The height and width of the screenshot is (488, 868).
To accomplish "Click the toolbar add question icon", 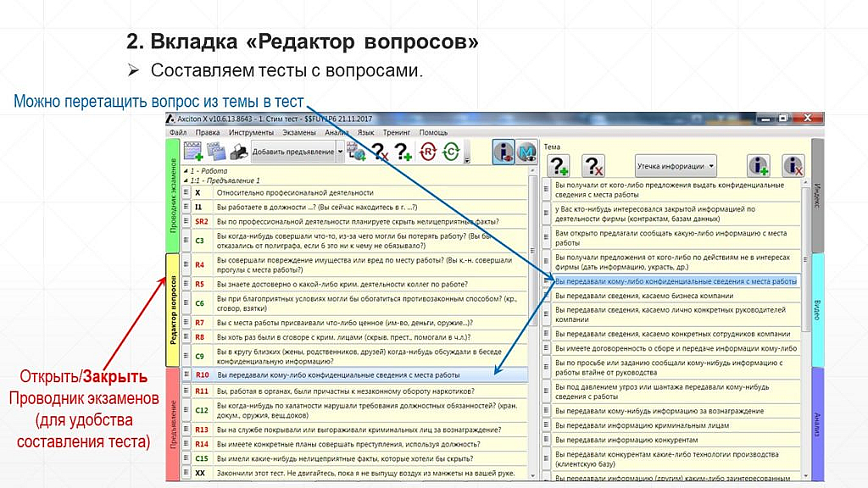I will click(x=403, y=152).
